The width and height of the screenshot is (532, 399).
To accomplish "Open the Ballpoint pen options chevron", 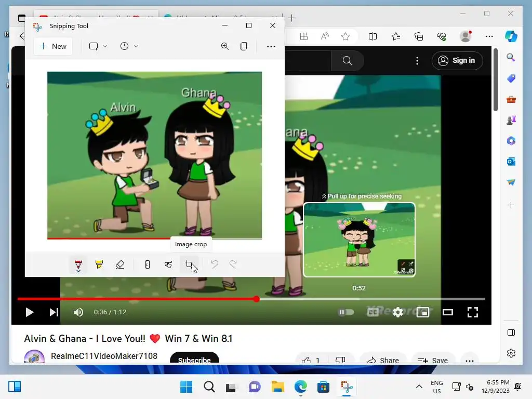I will 78,271.
